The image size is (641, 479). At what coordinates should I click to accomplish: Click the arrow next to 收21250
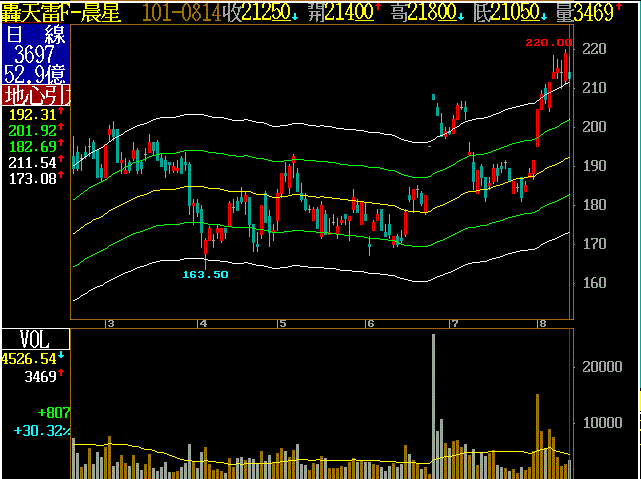pos(297,14)
